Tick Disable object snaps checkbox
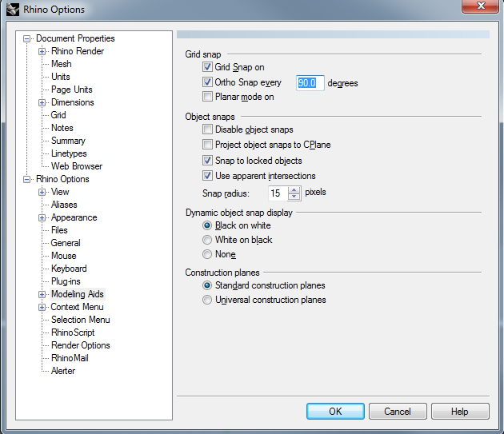Viewport: 504px width, 434px height. tap(207, 129)
